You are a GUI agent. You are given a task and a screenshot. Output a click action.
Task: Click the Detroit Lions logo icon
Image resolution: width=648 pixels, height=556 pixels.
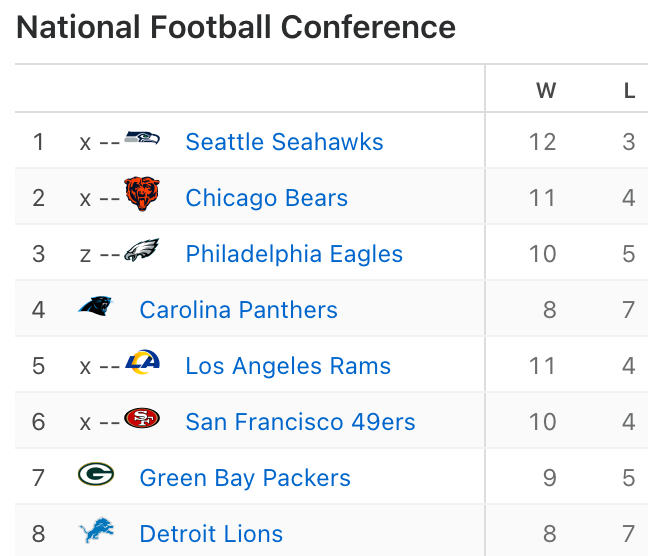[96, 531]
